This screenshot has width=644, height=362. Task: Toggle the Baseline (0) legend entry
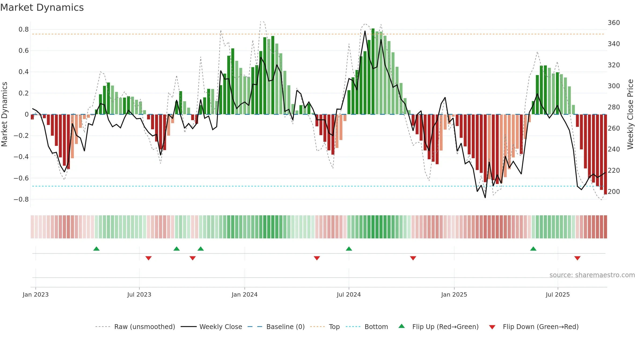click(x=276, y=327)
